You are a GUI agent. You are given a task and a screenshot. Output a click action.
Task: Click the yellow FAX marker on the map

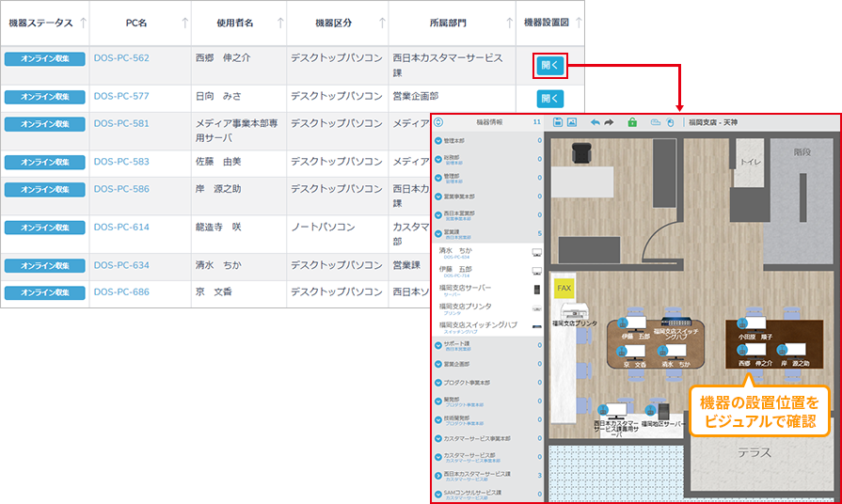(x=564, y=289)
